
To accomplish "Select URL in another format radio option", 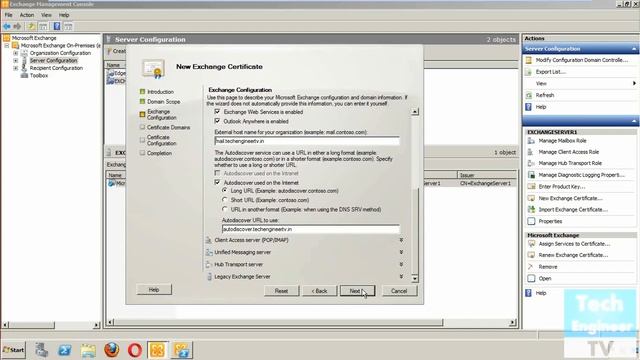I will tap(224, 209).
